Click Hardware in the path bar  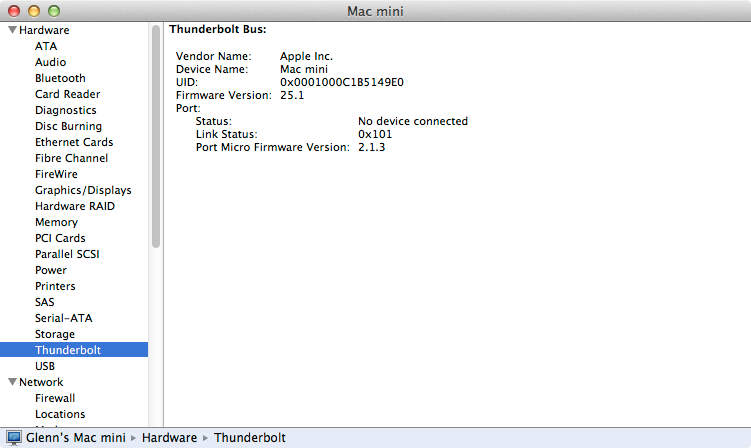[x=170, y=438]
